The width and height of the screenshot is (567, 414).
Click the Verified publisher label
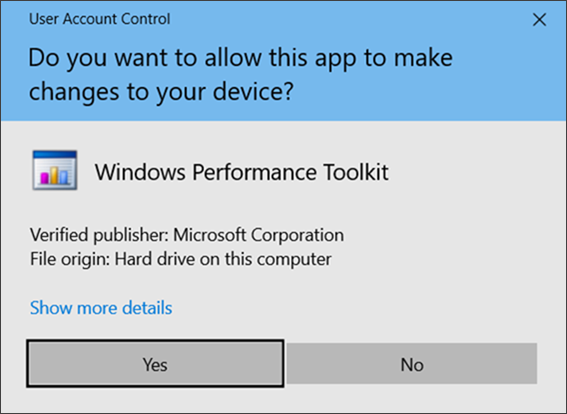click(99, 235)
